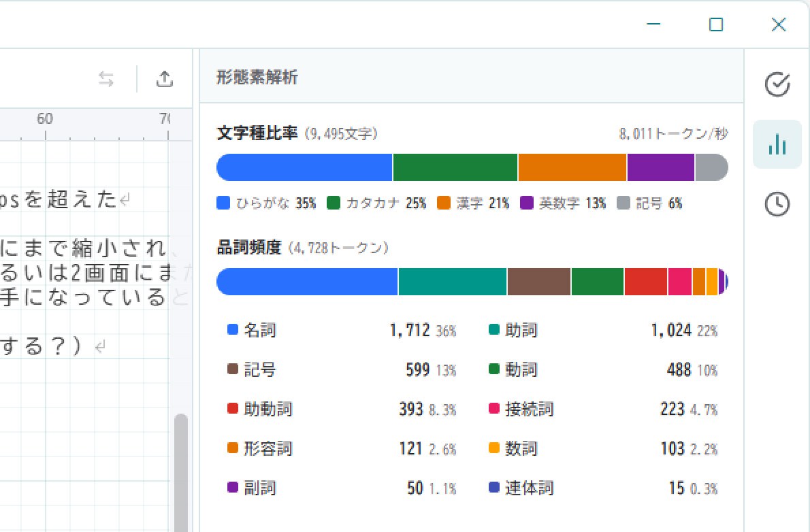Image resolution: width=810 pixels, height=532 pixels.
Task: Click the editor line ending with を超えた
Action: (x=65, y=199)
